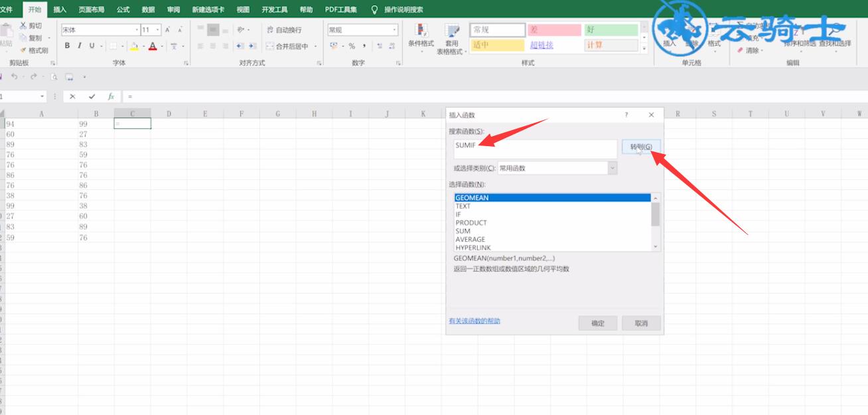Apply comma style number format
The width and height of the screenshot is (868, 415).
pos(364,46)
